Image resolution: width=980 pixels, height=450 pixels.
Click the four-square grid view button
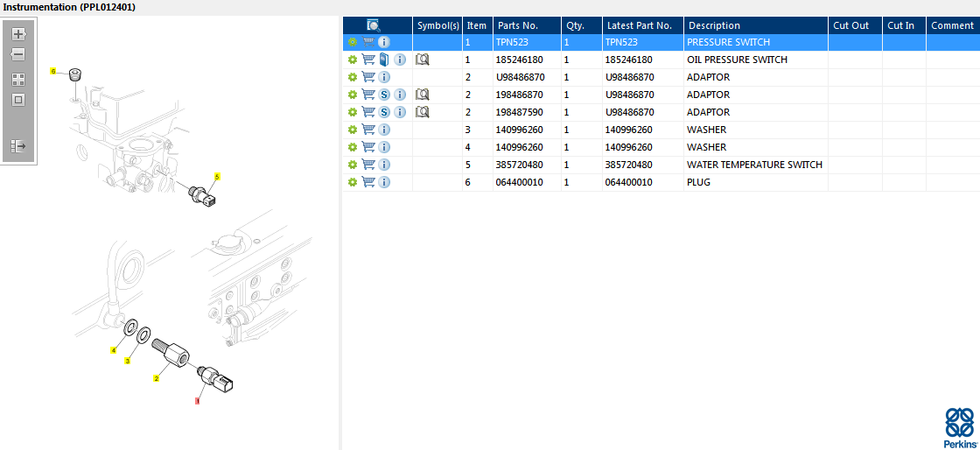pyautogui.click(x=18, y=79)
